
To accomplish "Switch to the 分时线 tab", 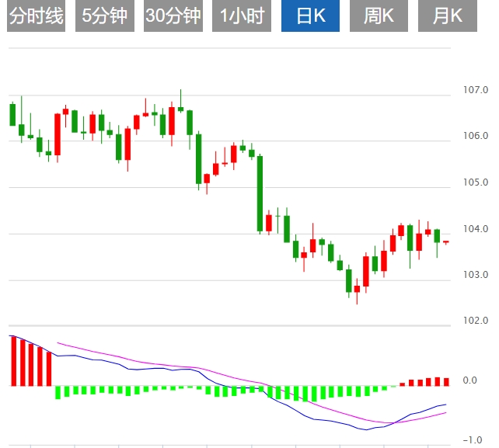I will (x=36, y=16).
